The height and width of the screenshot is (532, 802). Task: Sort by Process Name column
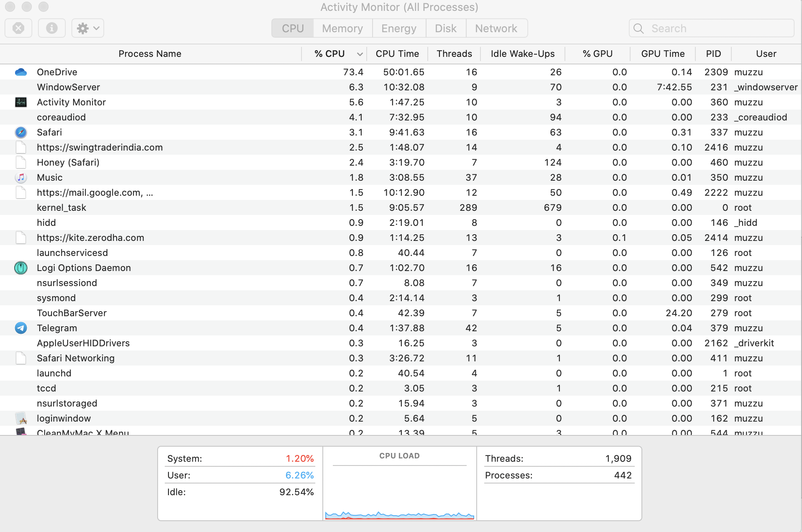150,54
